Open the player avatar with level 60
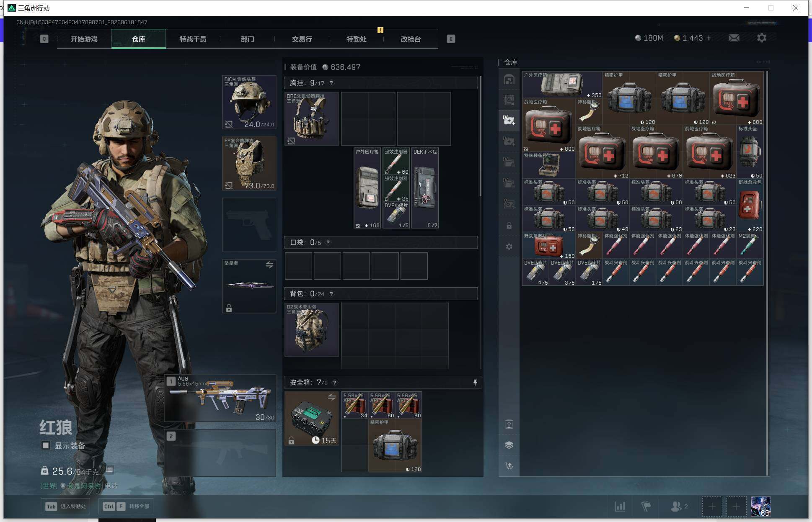The height and width of the screenshot is (522, 812). [760, 507]
